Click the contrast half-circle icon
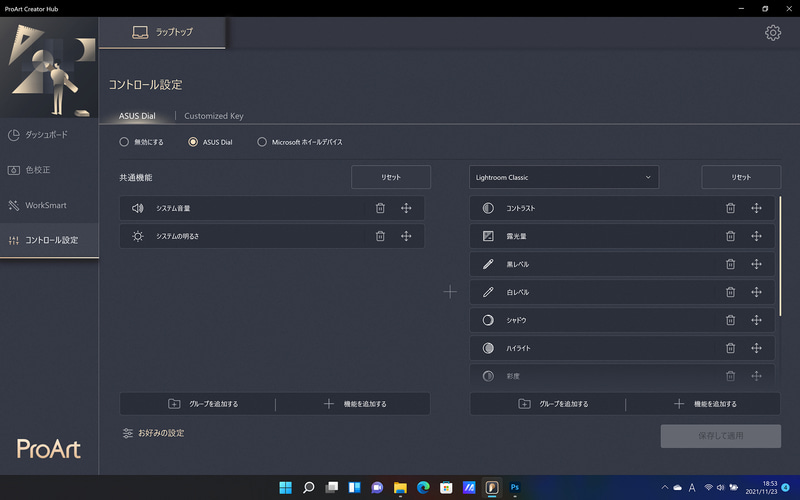Image resolution: width=800 pixels, height=500 pixels. coord(488,208)
